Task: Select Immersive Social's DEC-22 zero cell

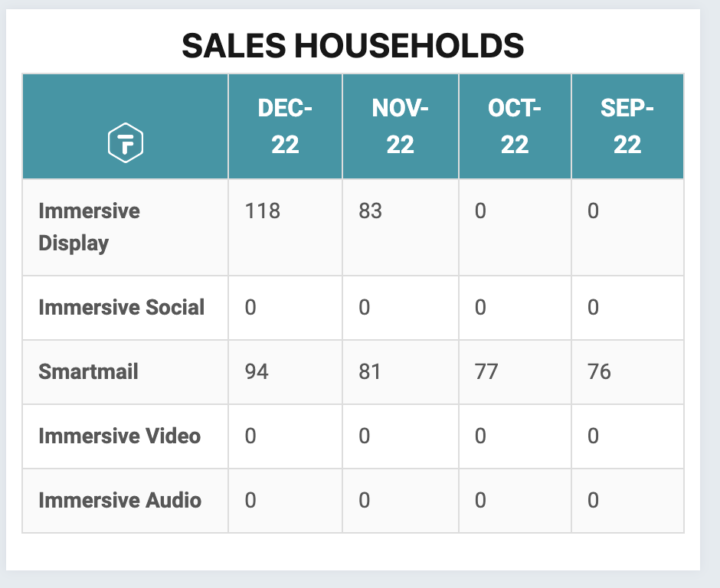Action: click(250, 308)
